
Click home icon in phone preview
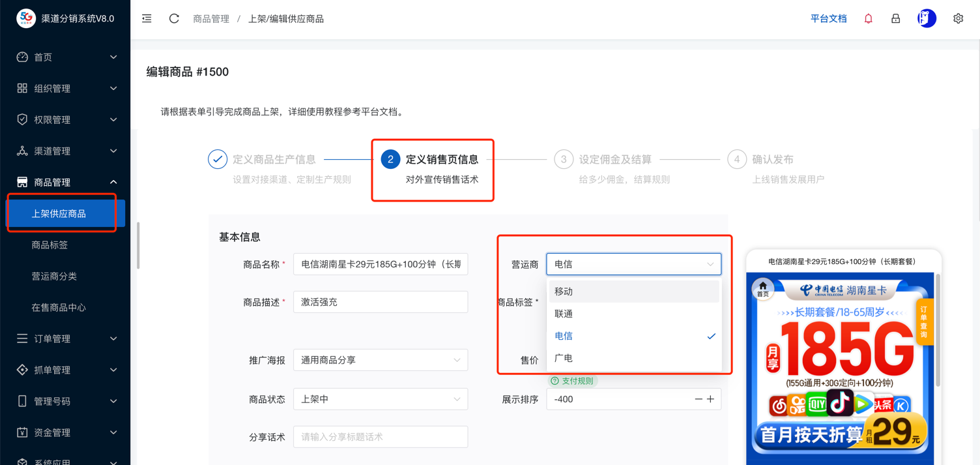(x=762, y=289)
